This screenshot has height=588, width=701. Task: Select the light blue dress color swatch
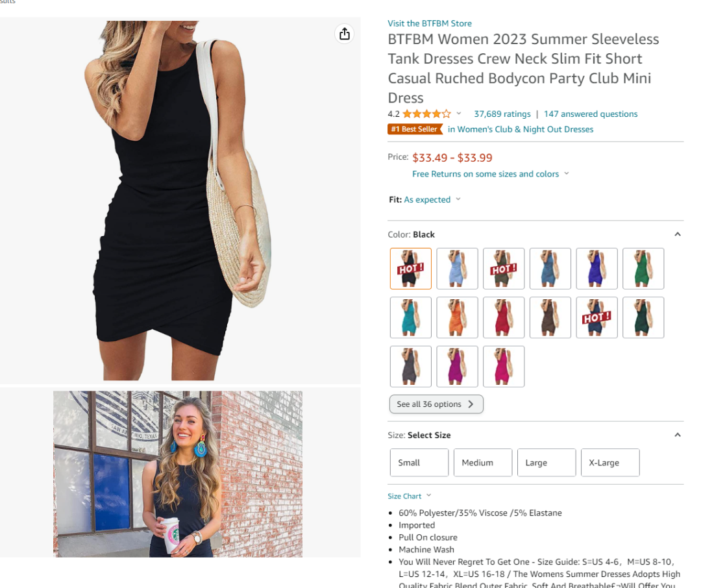point(457,268)
